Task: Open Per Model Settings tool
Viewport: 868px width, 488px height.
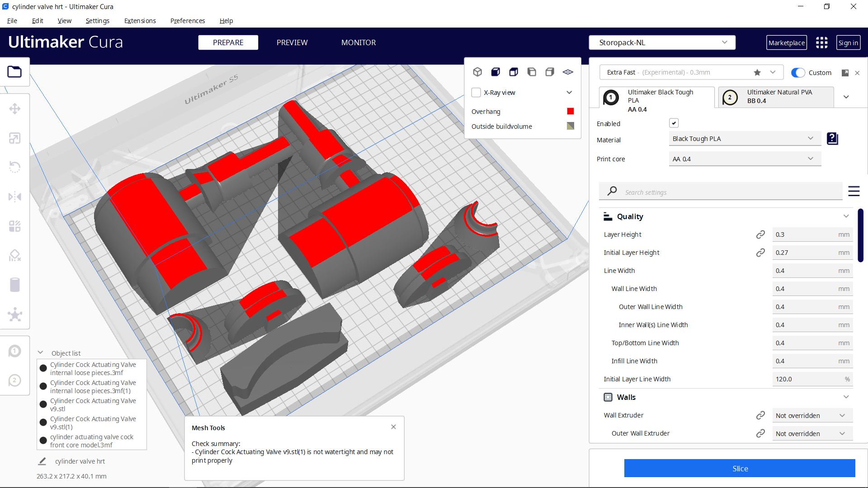Action: [x=15, y=226]
